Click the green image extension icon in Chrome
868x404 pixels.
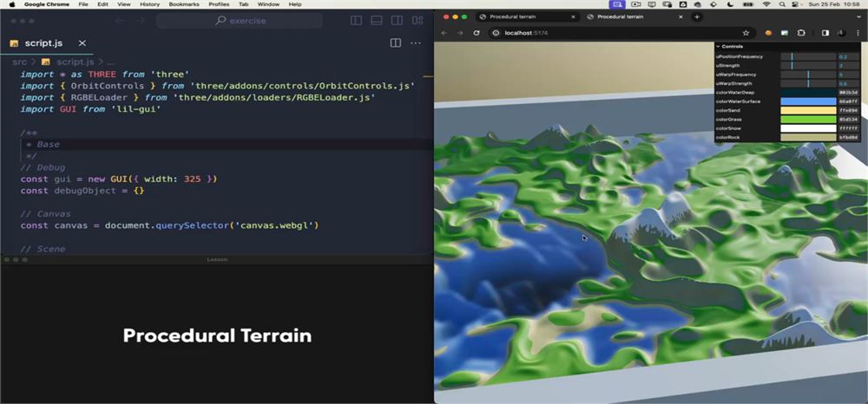click(785, 33)
